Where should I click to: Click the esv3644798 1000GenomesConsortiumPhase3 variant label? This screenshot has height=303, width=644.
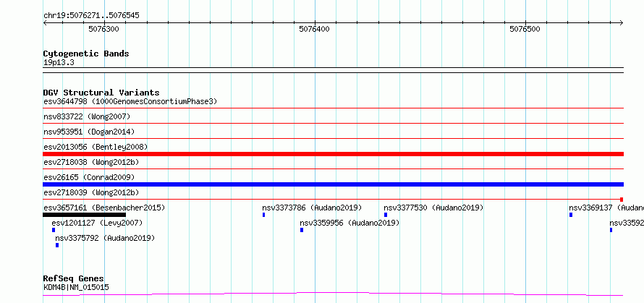[x=130, y=101]
